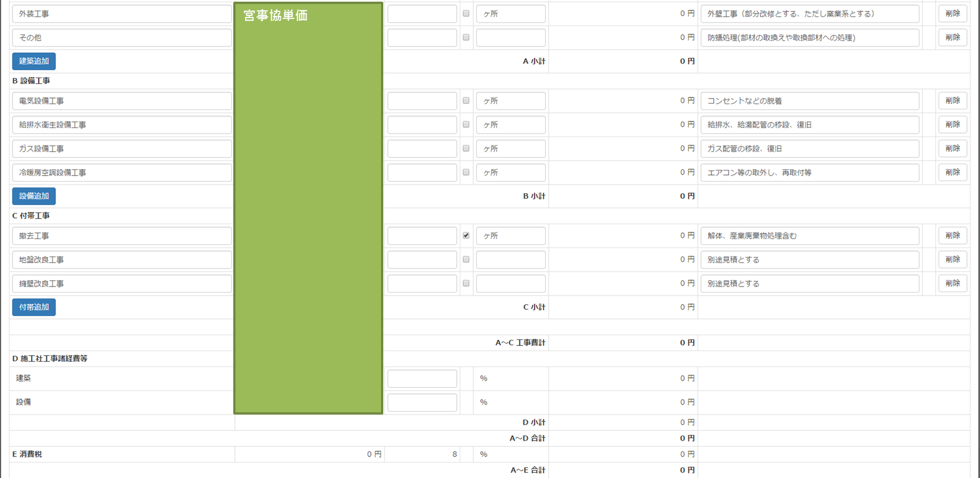Focus the その他 name field
Viewport: 980px width, 478px height.
pos(122,37)
